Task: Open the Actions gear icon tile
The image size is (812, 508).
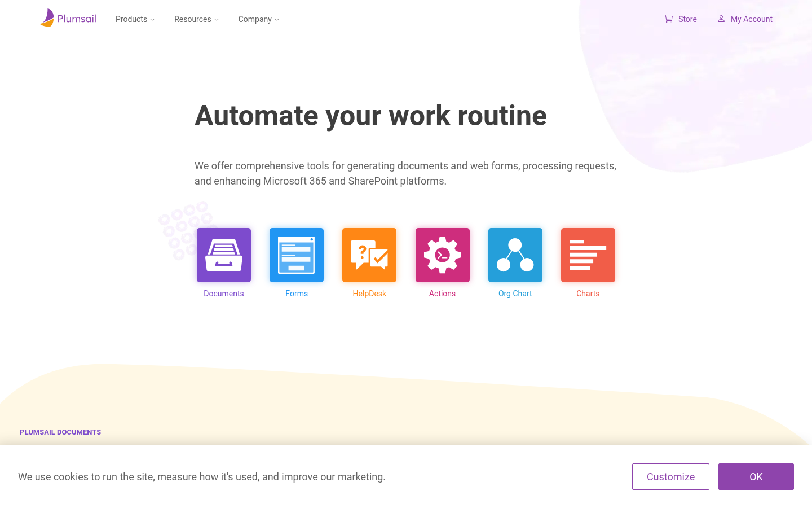Action: (443, 255)
